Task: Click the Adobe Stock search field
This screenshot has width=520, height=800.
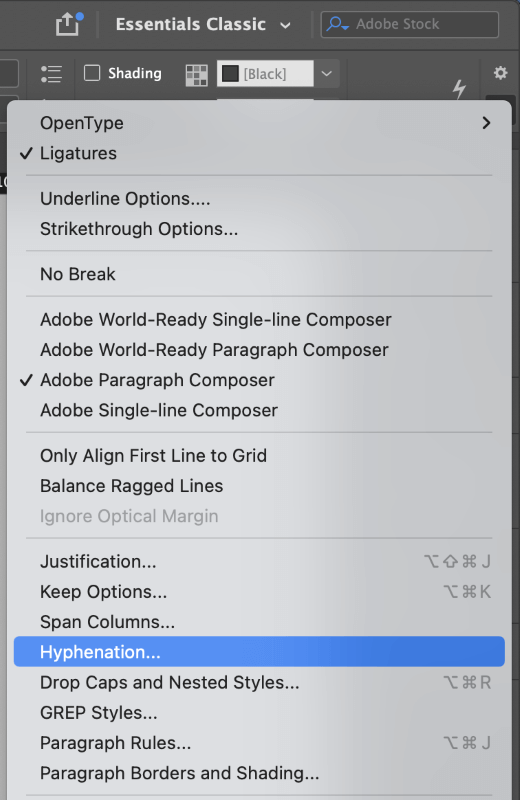Action: coord(409,24)
